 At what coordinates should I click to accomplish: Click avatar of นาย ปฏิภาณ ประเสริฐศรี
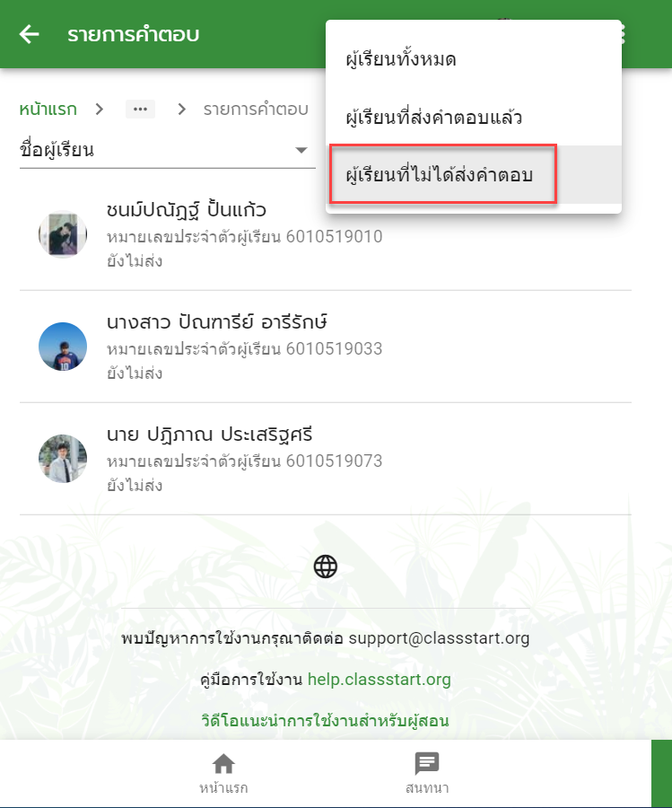tap(63, 459)
